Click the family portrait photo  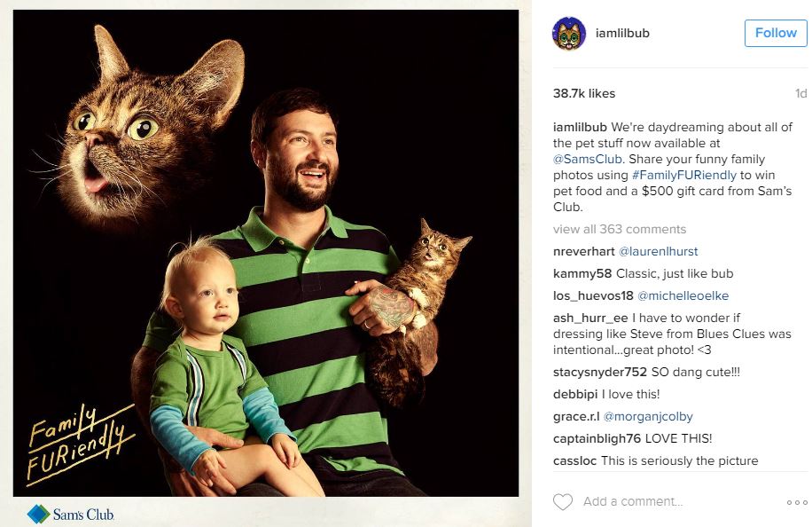click(266, 253)
